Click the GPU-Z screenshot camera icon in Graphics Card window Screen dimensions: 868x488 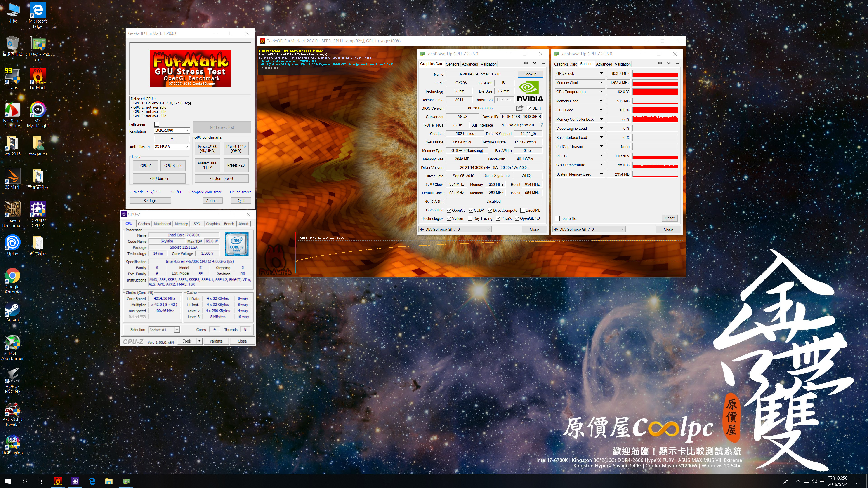click(x=526, y=63)
